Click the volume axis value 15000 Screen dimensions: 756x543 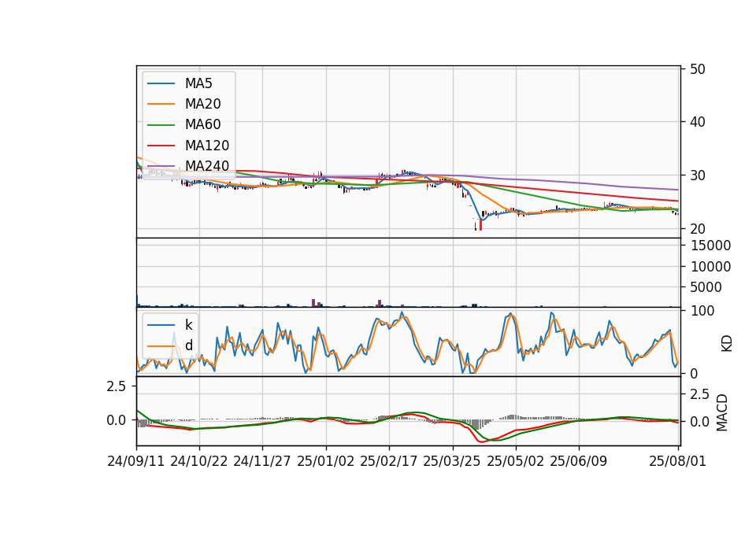pos(710,246)
